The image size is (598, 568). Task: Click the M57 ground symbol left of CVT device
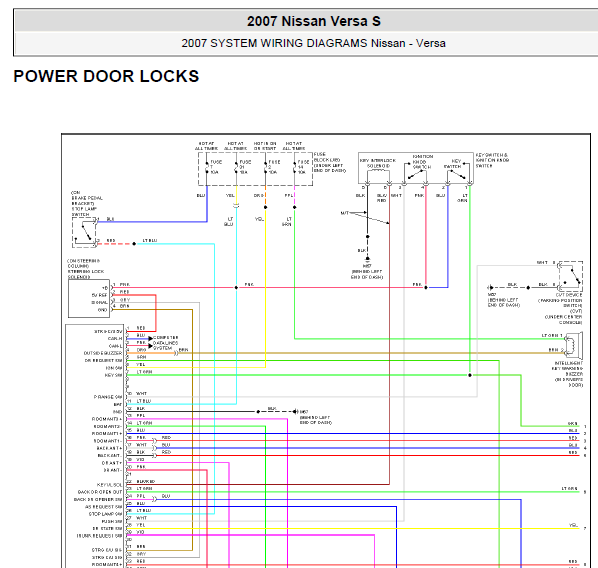[x=490, y=287]
